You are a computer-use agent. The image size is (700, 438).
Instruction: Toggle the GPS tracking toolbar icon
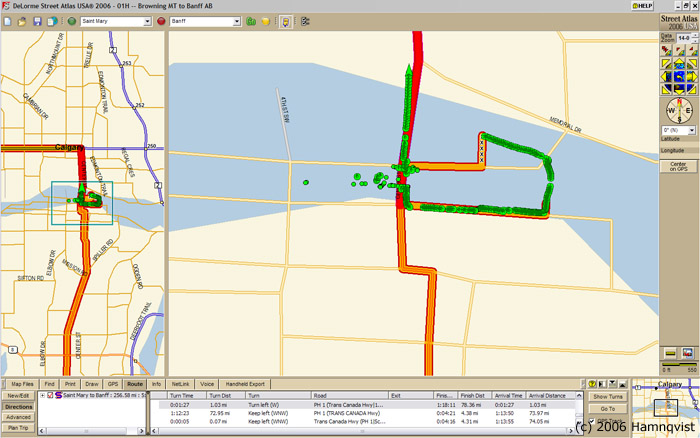(x=286, y=21)
